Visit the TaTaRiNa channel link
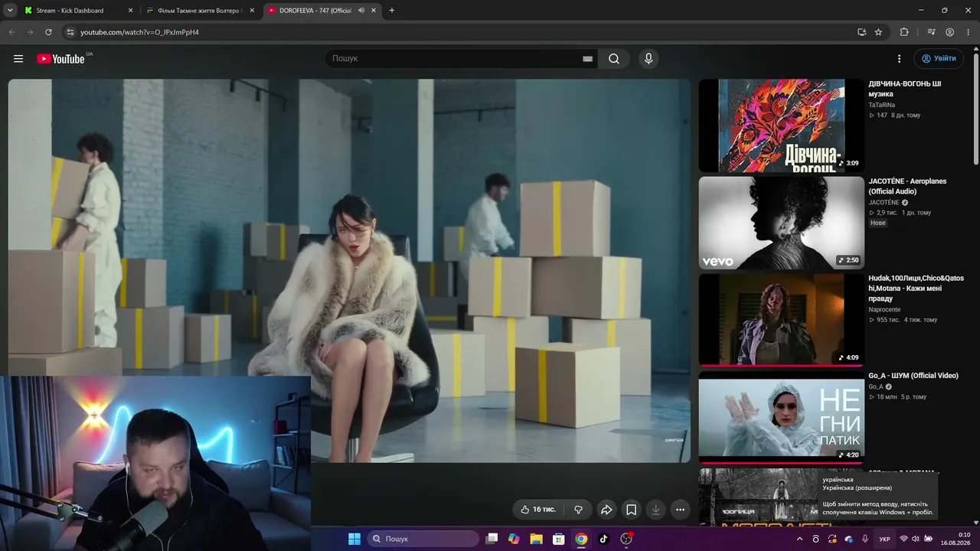Image resolution: width=980 pixels, height=551 pixels. [x=881, y=105]
